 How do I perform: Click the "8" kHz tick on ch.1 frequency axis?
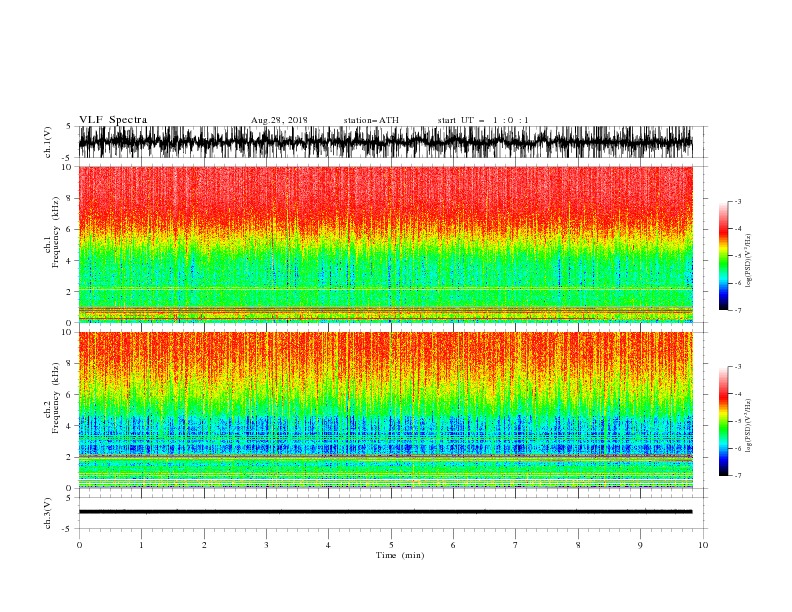[x=69, y=198]
